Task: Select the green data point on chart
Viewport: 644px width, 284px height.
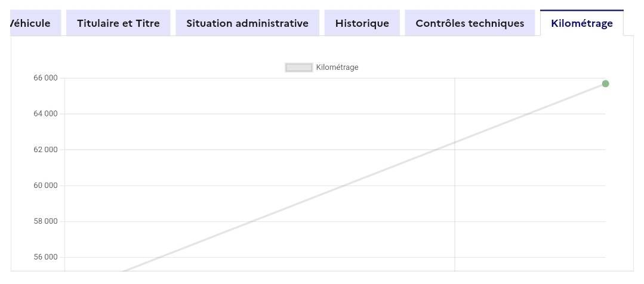Action: (605, 84)
